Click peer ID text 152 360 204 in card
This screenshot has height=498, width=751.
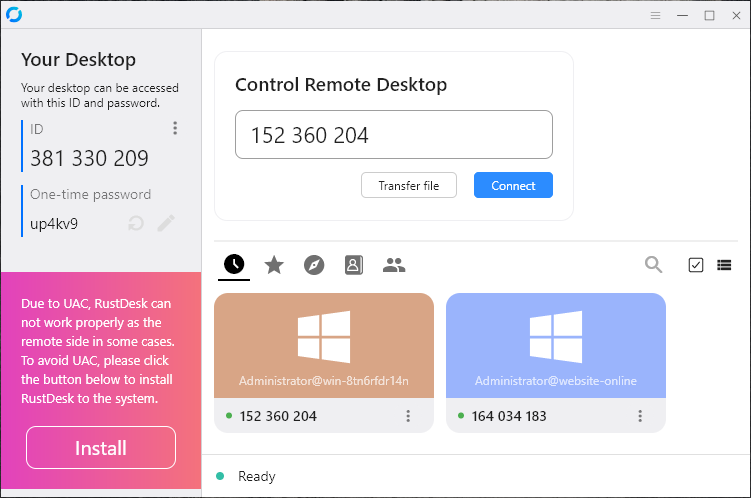pyautogui.click(x=278, y=416)
